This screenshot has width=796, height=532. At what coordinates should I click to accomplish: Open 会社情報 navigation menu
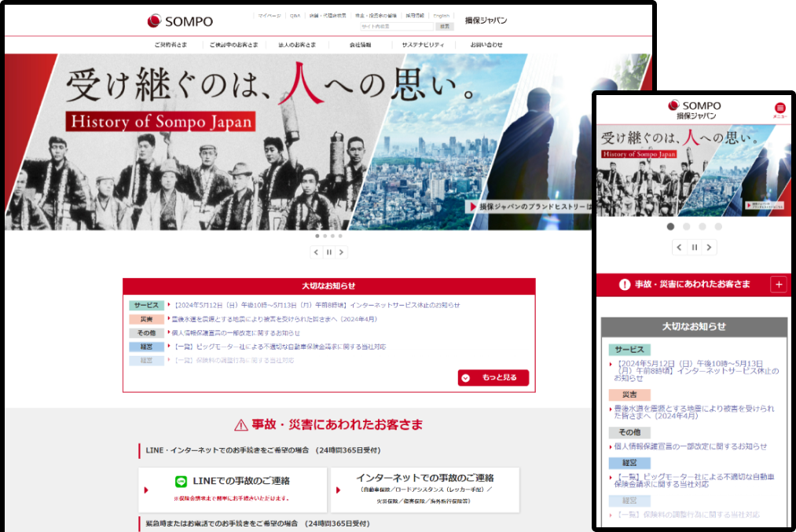360,45
